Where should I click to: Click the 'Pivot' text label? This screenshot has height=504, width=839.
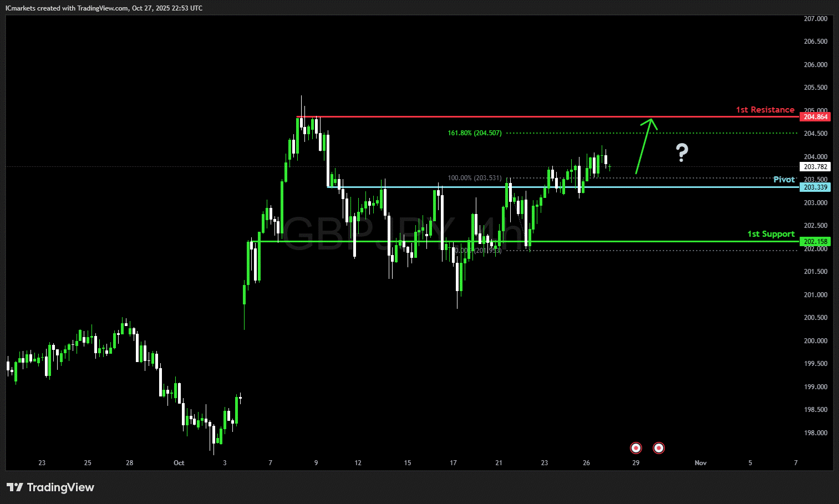[x=784, y=180]
